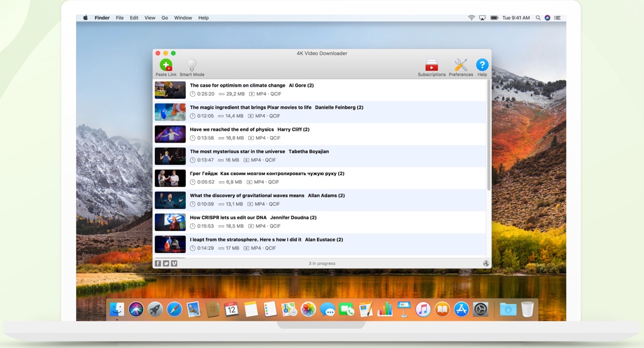The image size is (644, 348).
Task: Open the Edit menu
Action: 134,18
